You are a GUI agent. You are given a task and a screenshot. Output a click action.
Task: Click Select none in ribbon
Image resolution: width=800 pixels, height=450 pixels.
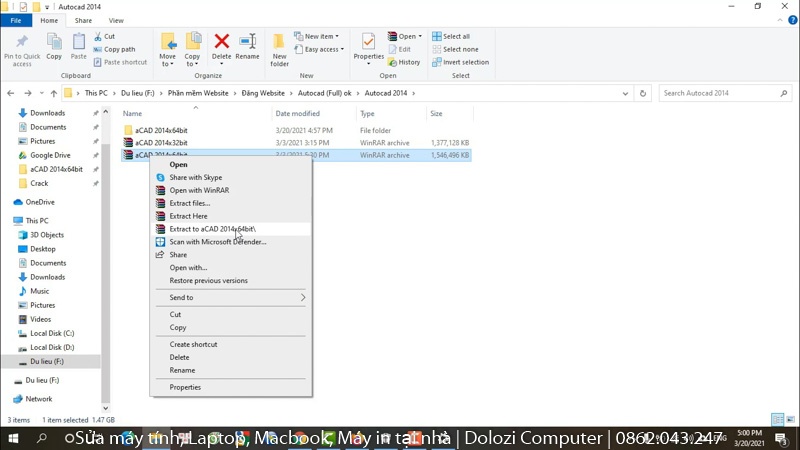[x=455, y=49]
